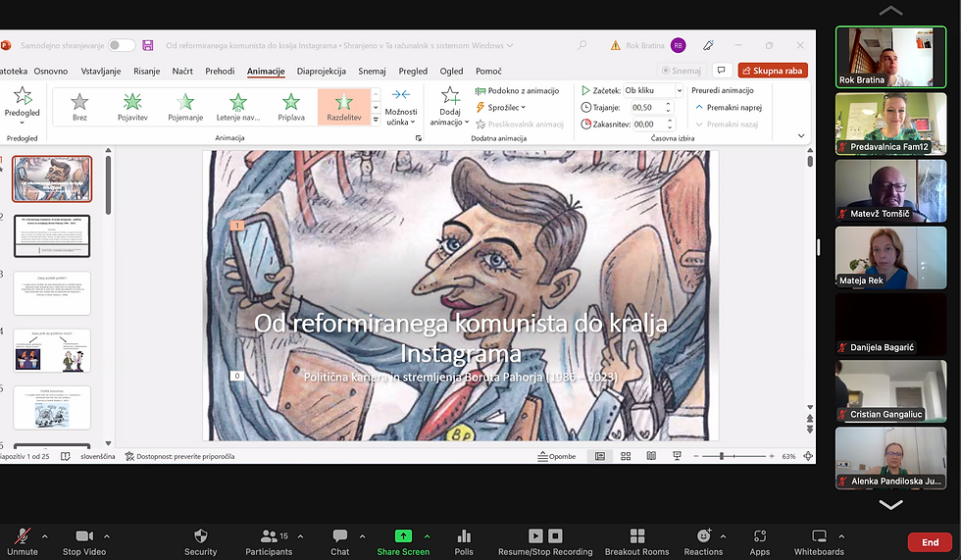Open Zoom Security options

click(200, 541)
